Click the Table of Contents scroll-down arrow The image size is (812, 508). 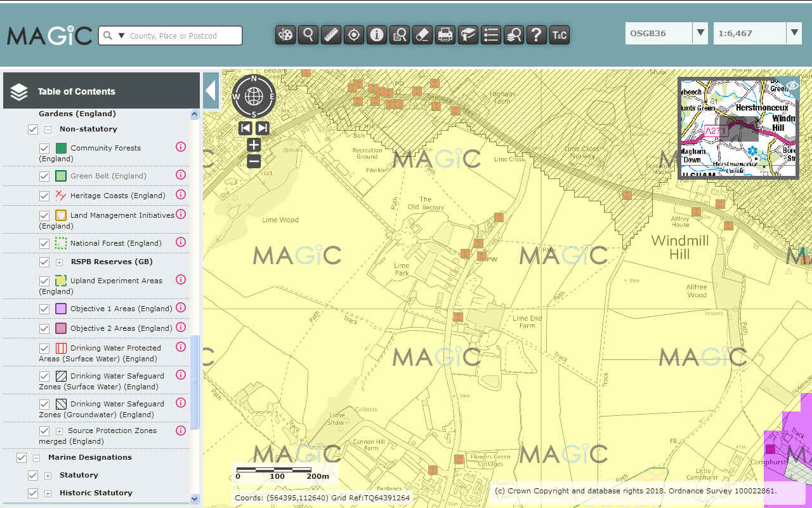[x=195, y=499]
